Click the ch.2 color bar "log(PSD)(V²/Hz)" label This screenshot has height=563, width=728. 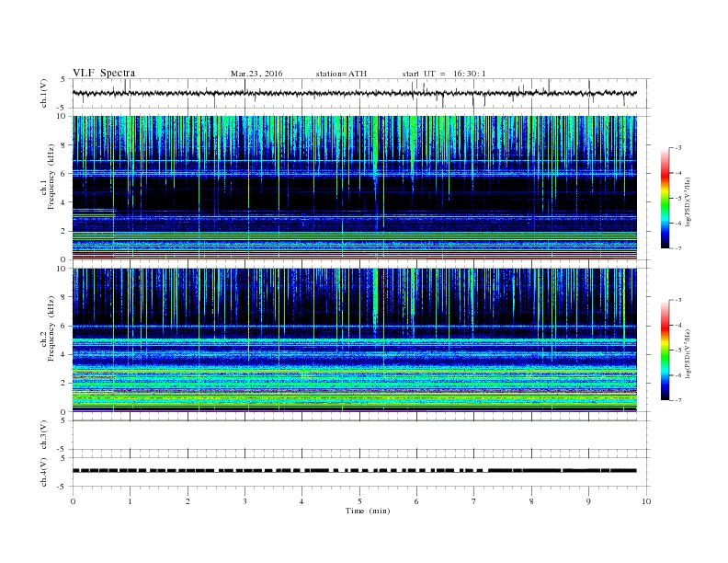tap(688, 353)
